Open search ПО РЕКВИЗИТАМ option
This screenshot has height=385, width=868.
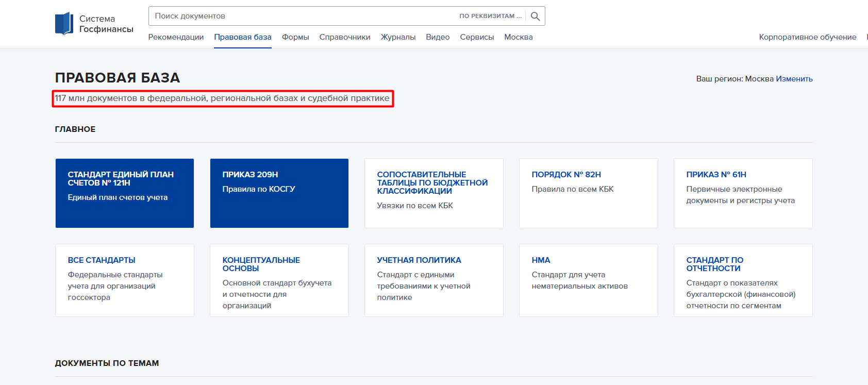490,16
